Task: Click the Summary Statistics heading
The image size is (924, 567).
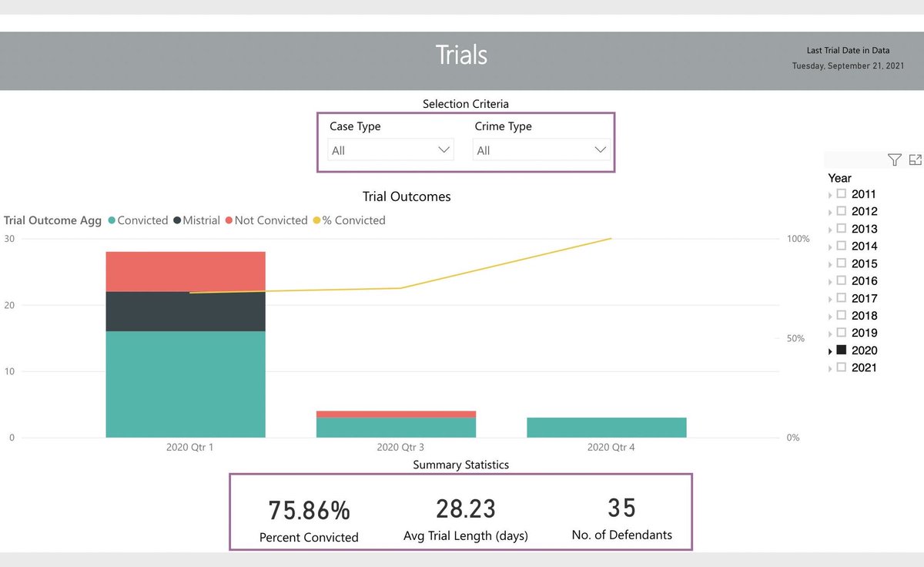Action: click(461, 465)
